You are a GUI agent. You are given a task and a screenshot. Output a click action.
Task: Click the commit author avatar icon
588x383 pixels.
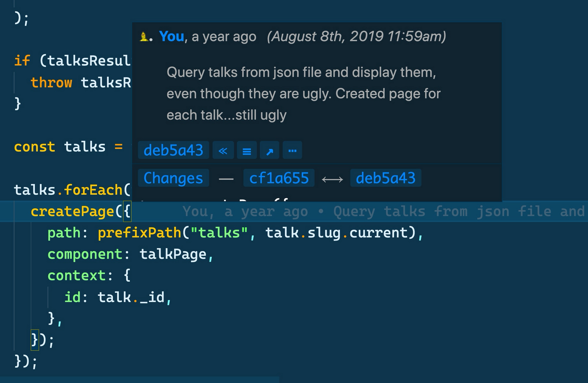[x=144, y=37]
